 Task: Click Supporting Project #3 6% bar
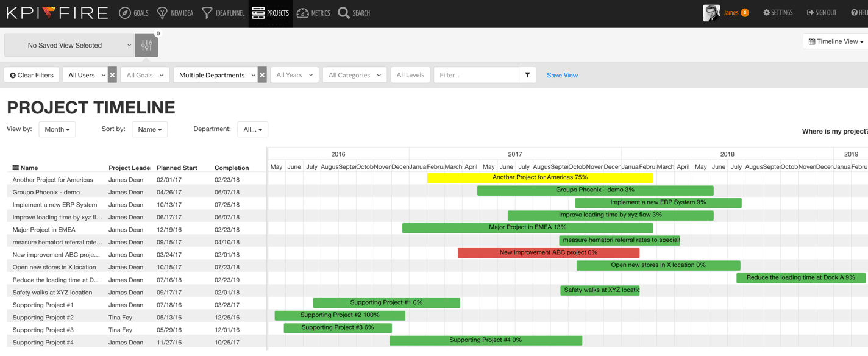point(338,327)
